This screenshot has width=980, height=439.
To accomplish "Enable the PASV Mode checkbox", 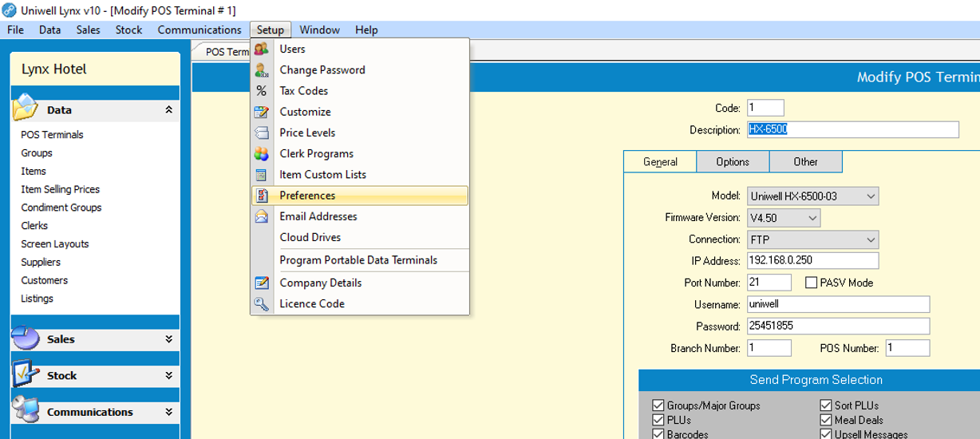I will tap(812, 283).
